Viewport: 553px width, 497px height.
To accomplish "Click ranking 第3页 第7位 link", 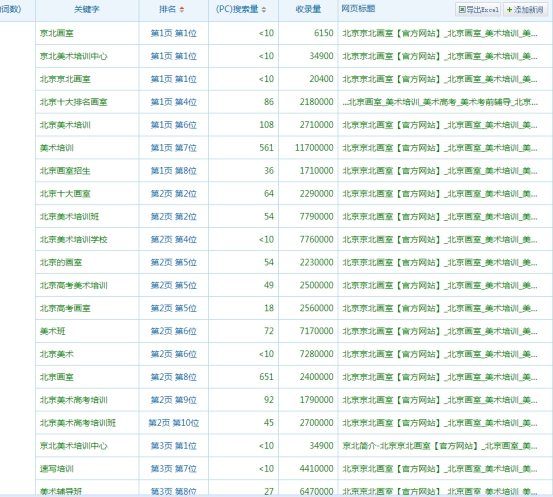I will click(x=174, y=469).
